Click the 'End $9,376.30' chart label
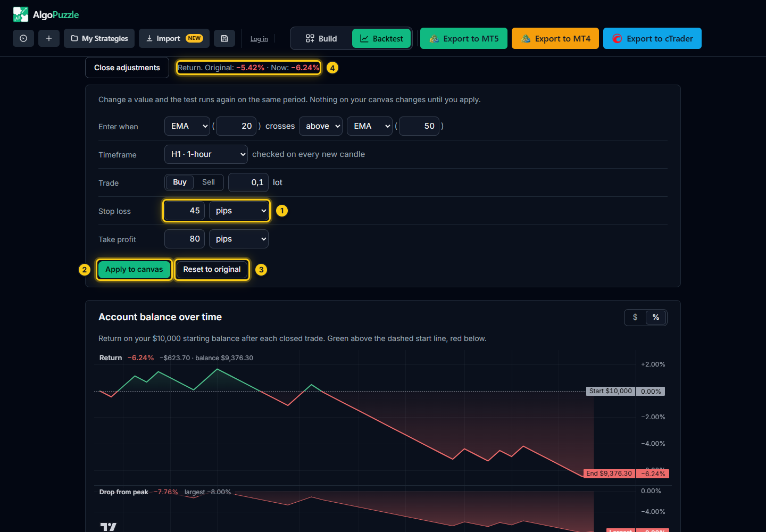Image resolution: width=766 pixels, height=532 pixels. (609, 473)
